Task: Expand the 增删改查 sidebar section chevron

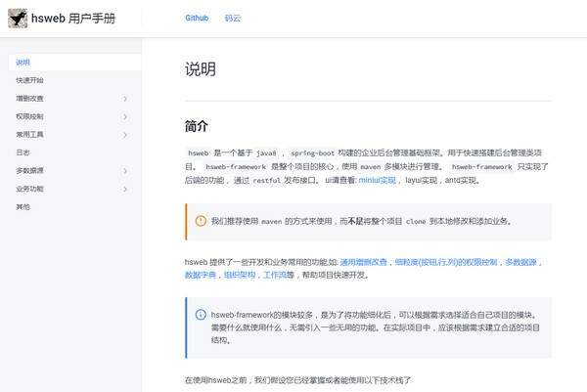Action: pyautogui.click(x=125, y=99)
